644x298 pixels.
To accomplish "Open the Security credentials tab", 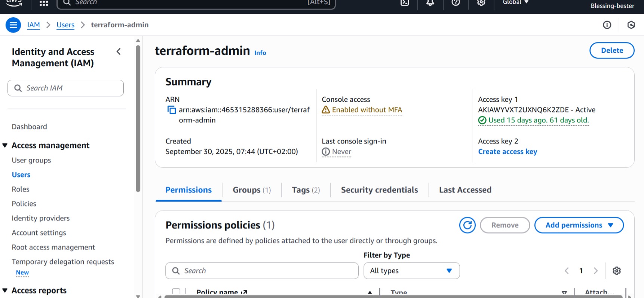I will (379, 190).
